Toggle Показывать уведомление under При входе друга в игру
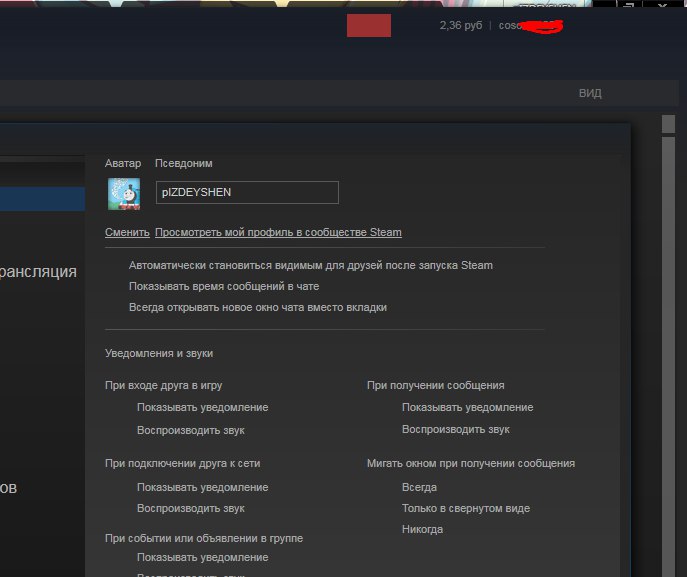 [202, 407]
